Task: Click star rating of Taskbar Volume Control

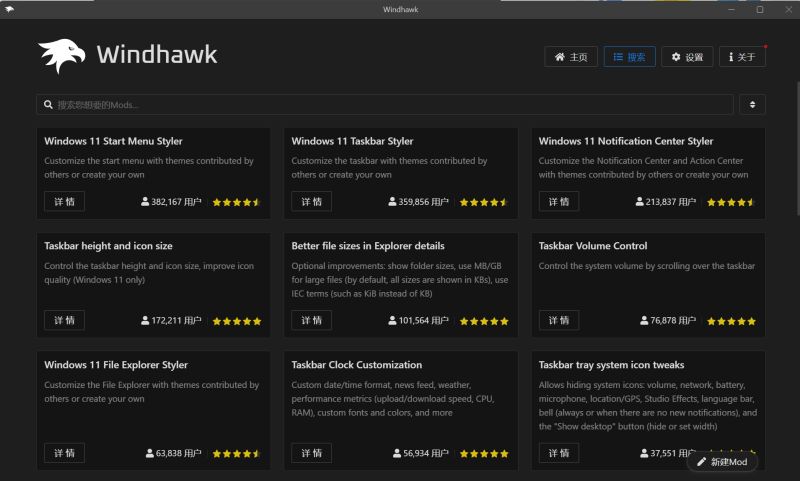Action: (731, 321)
